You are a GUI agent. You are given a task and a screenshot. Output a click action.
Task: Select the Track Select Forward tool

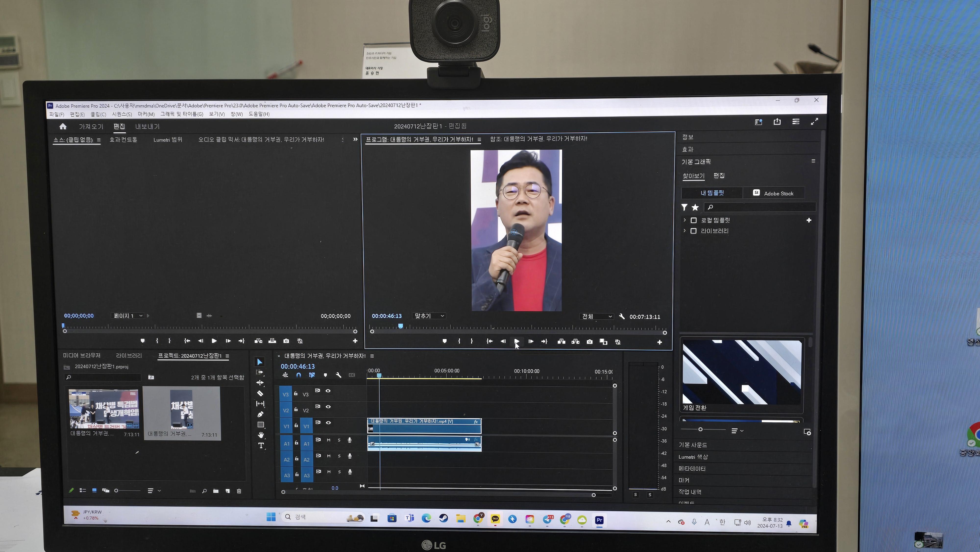point(260,372)
